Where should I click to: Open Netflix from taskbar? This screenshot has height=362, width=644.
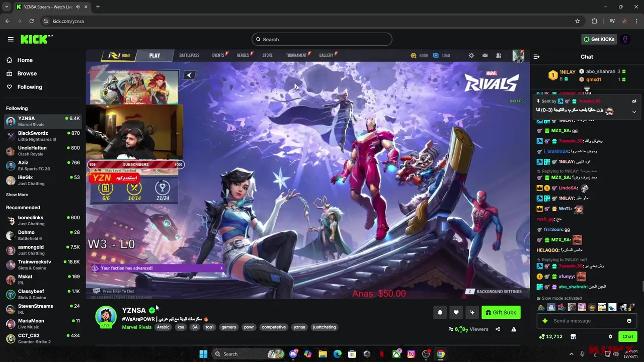[x=381, y=354]
